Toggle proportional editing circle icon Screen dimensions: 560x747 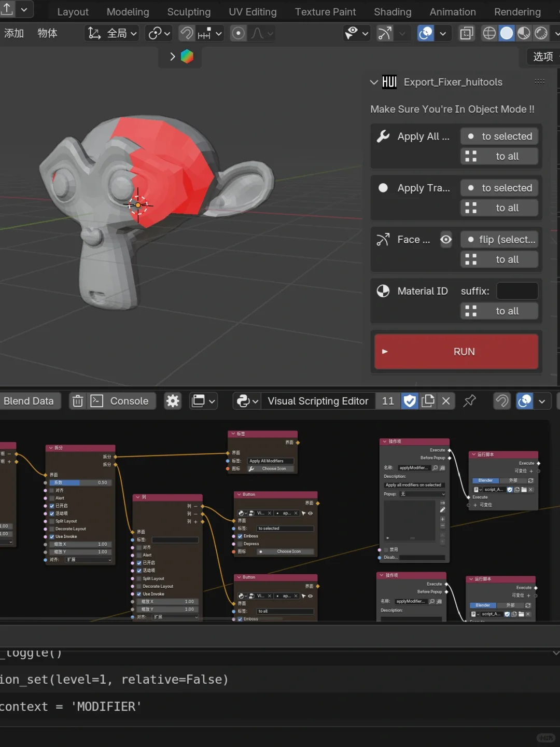[238, 34]
